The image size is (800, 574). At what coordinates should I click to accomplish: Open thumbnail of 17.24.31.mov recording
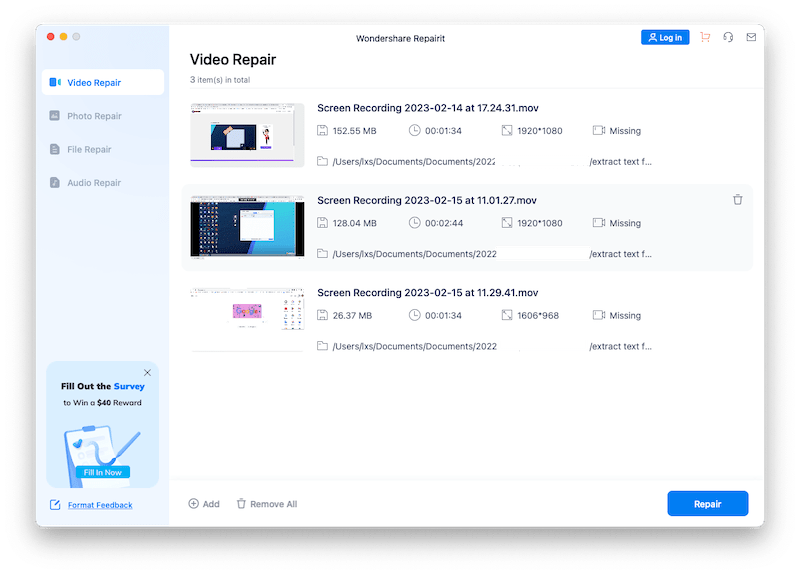(247, 135)
